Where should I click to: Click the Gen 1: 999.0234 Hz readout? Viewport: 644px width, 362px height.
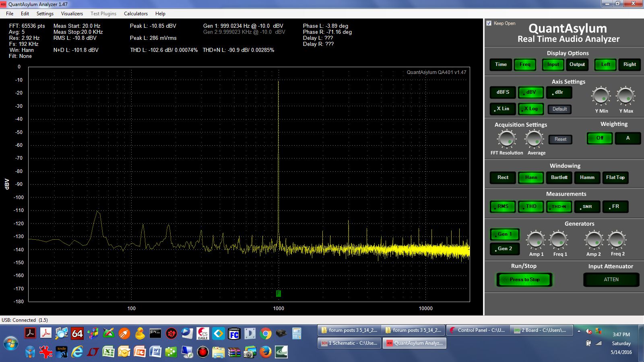point(243,26)
